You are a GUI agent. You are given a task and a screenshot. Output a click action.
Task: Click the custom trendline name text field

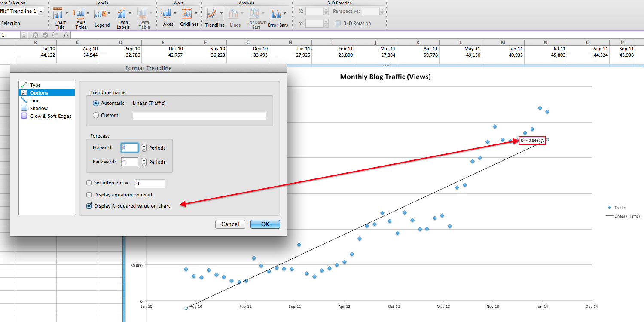tap(199, 116)
